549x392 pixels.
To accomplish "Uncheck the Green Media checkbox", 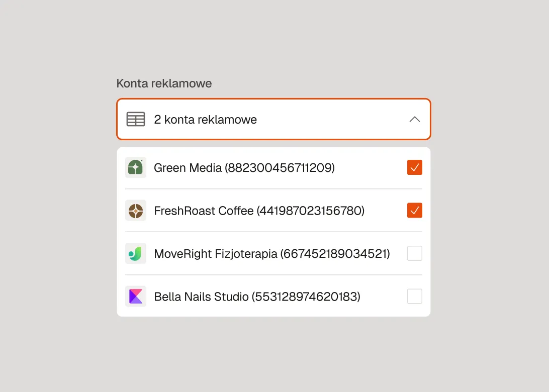I will pos(414,167).
